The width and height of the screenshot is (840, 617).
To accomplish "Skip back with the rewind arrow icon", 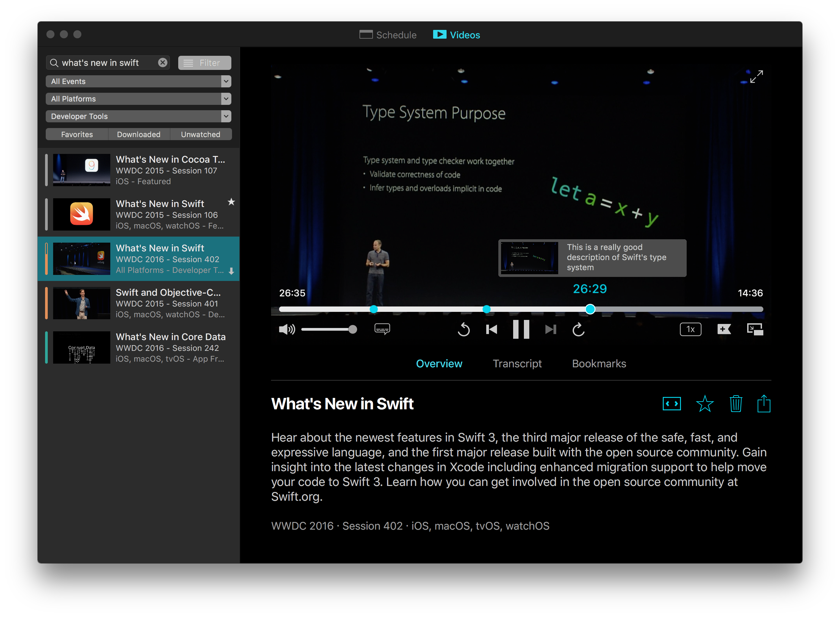I will coord(463,329).
